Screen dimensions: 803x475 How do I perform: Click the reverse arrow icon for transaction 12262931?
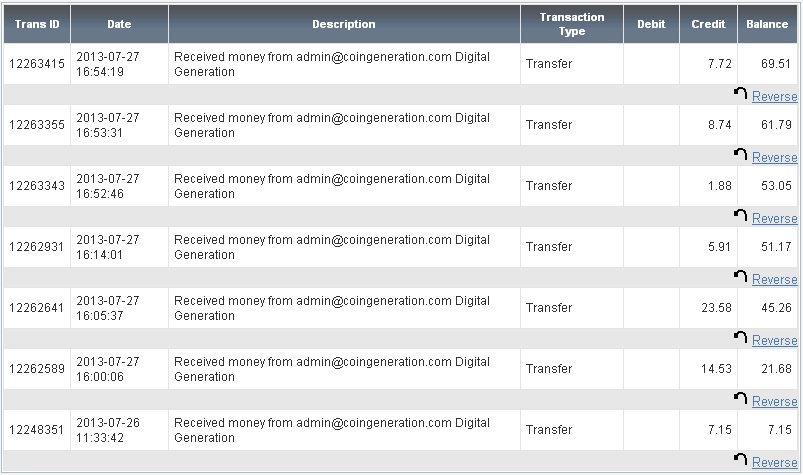point(741,277)
